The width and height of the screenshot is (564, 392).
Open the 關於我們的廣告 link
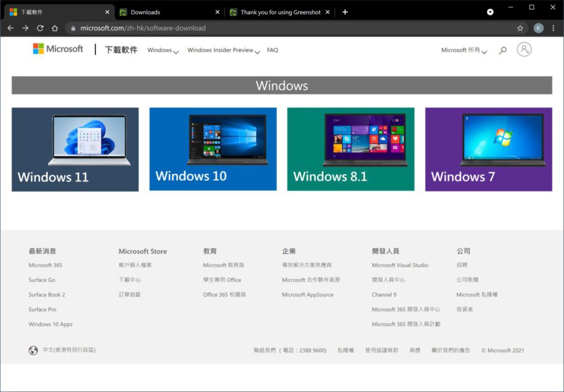pyautogui.click(x=451, y=350)
